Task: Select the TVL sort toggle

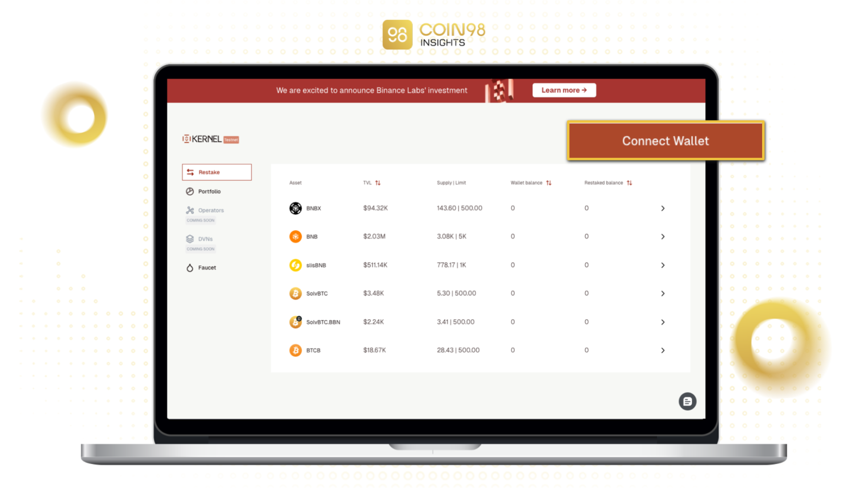Action: [x=378, y=183]
